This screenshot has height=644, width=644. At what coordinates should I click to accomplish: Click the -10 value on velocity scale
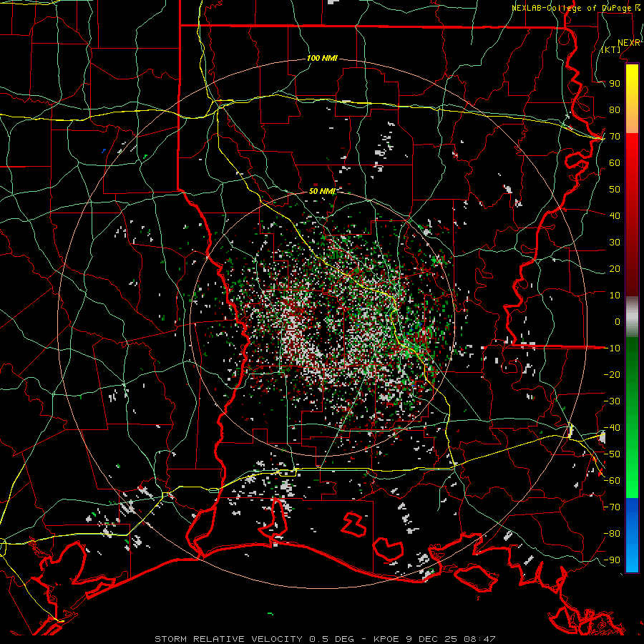pyautogui.click(x=612, y=348)
